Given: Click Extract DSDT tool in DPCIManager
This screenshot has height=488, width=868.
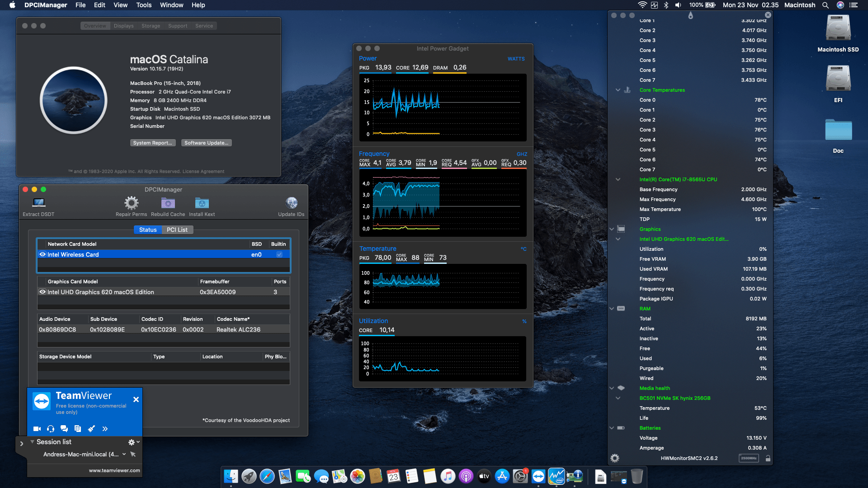Looking at the screenshot, I should (39, 206).
